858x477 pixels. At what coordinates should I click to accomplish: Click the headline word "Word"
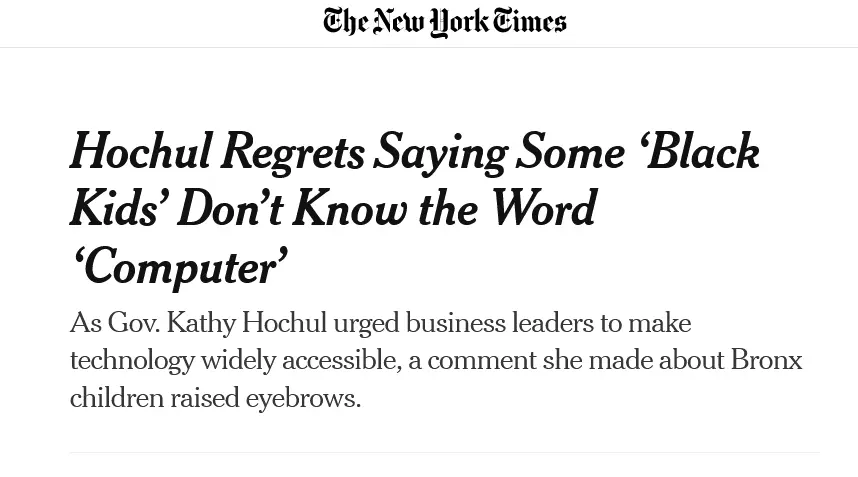click(x=542, y=208)
